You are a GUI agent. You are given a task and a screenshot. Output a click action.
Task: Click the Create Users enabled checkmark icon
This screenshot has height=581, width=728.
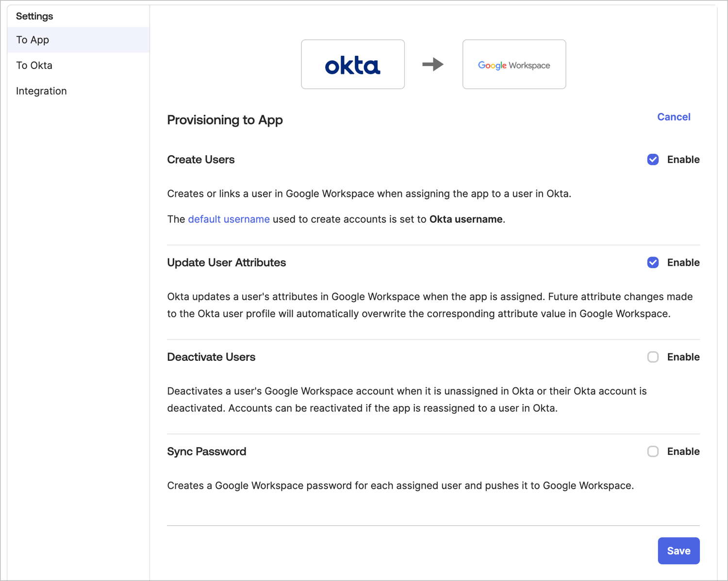coord(653,159)
